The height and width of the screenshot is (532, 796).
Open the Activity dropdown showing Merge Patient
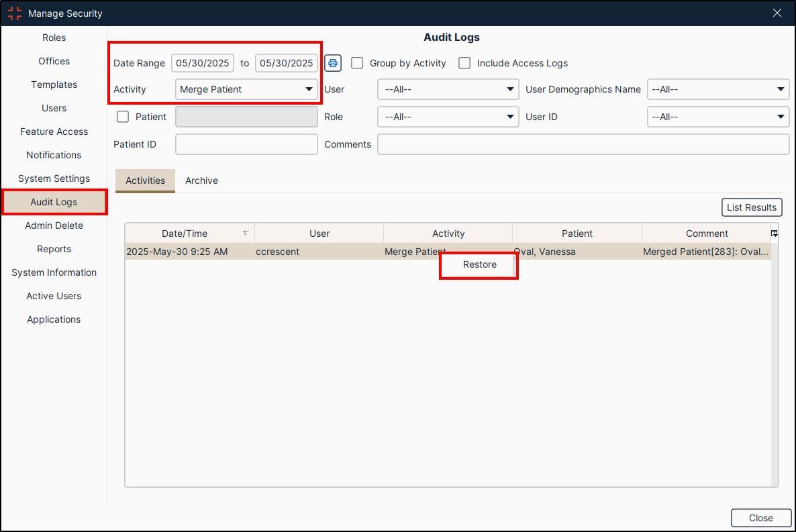246,89
